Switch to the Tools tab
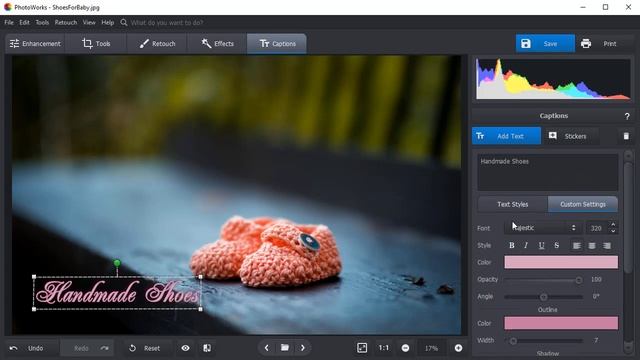 point(96,44)
